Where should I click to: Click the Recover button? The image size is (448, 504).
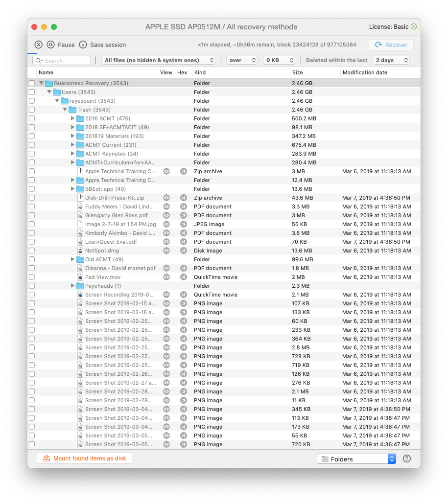[x=391, y=45]
